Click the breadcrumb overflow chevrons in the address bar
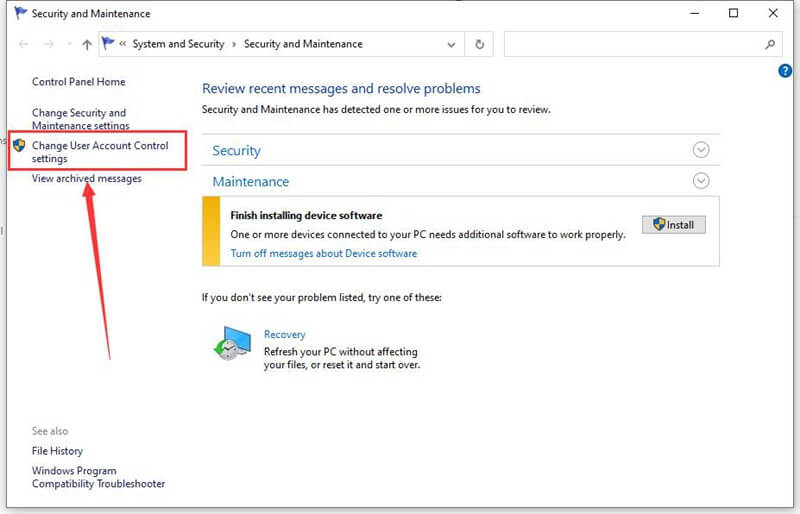Image resolution: width=800 pixels, height=514 pixels. (123, 44)
